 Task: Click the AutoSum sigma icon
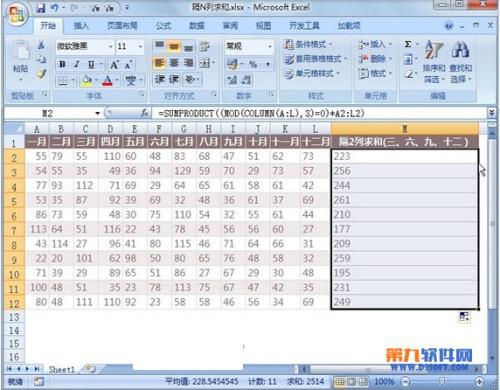click(408, 44)
